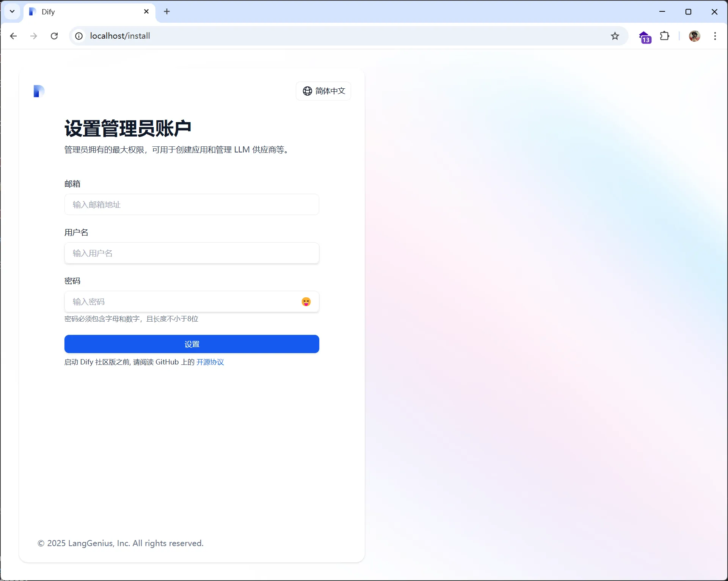Open the Chrome three-dot menu
The image size is (728, 581).
click(715, 36)
